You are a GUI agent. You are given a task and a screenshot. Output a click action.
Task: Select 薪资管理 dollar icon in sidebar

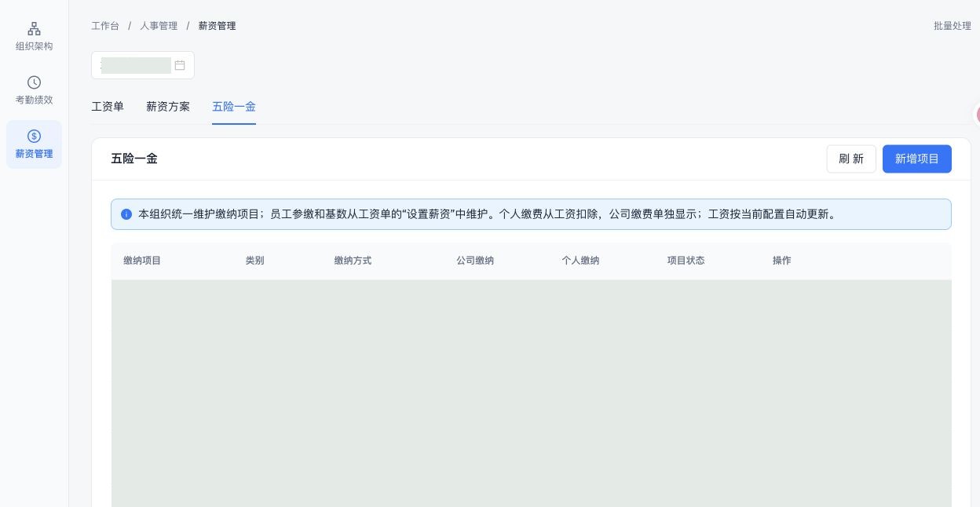click(x=34, y=136)
